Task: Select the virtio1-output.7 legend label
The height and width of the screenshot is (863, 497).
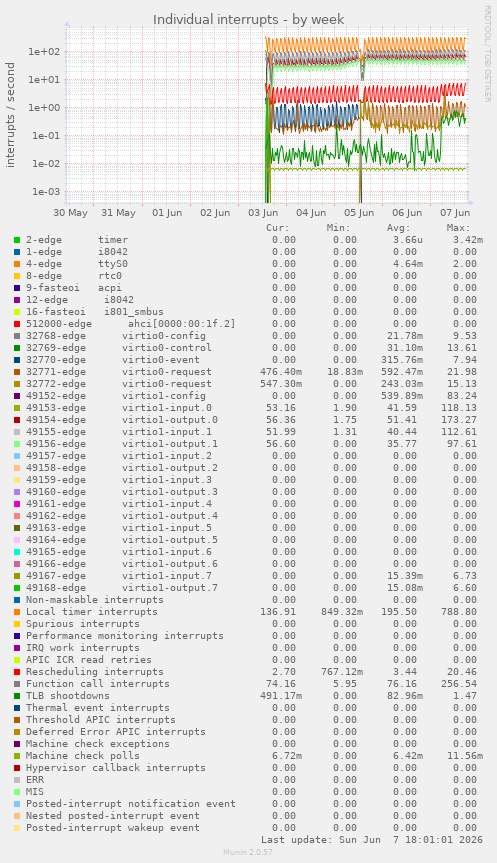Action: 122,588
